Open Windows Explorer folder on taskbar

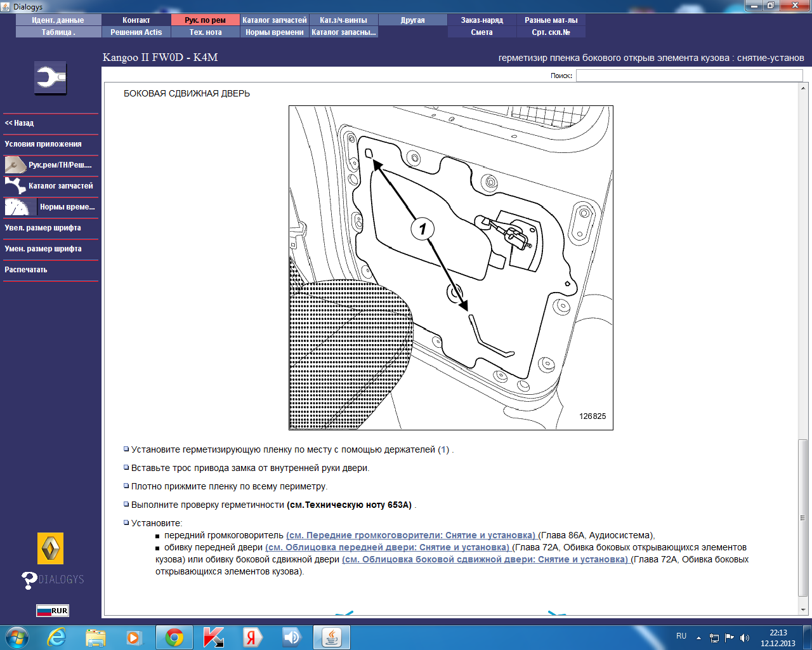96,637
